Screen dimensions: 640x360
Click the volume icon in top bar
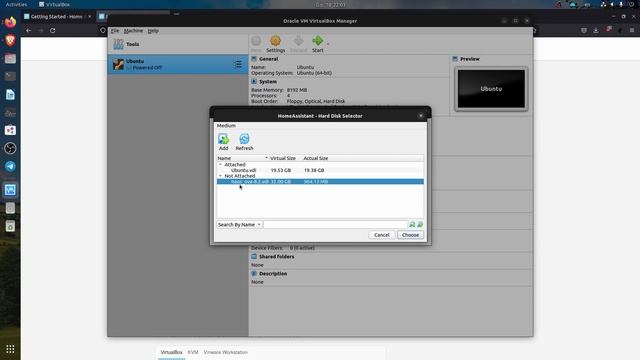click(612, 4)
